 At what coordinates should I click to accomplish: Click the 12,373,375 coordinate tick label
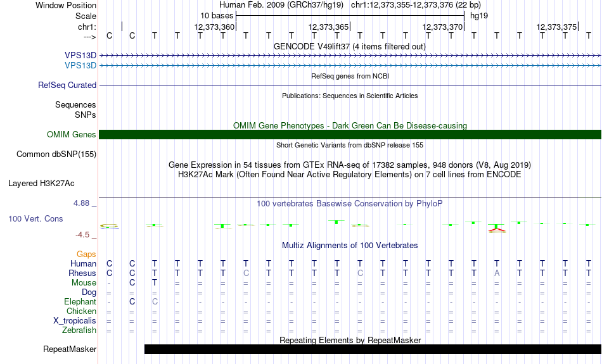pyautogui.click(x=556, y=27)
